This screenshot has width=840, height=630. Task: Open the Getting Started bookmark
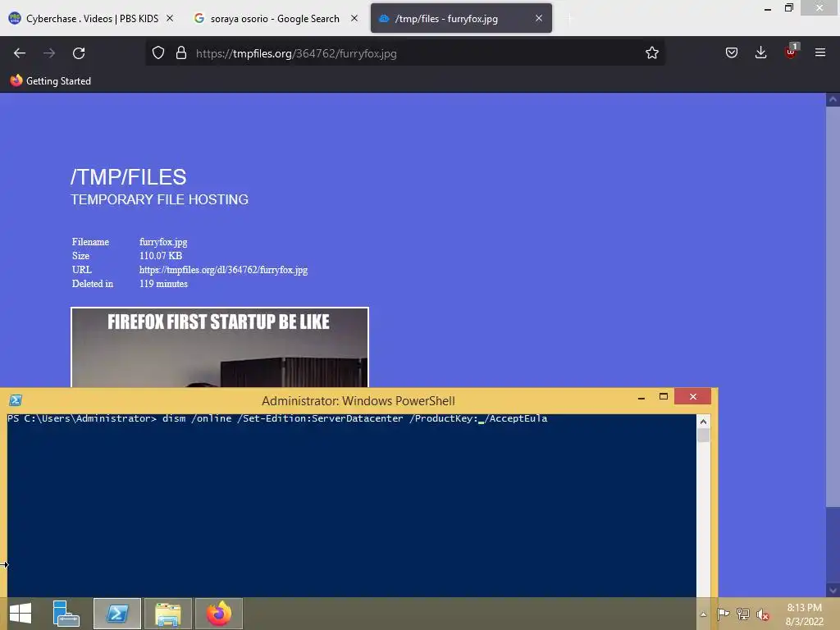[x=50, y=81]
